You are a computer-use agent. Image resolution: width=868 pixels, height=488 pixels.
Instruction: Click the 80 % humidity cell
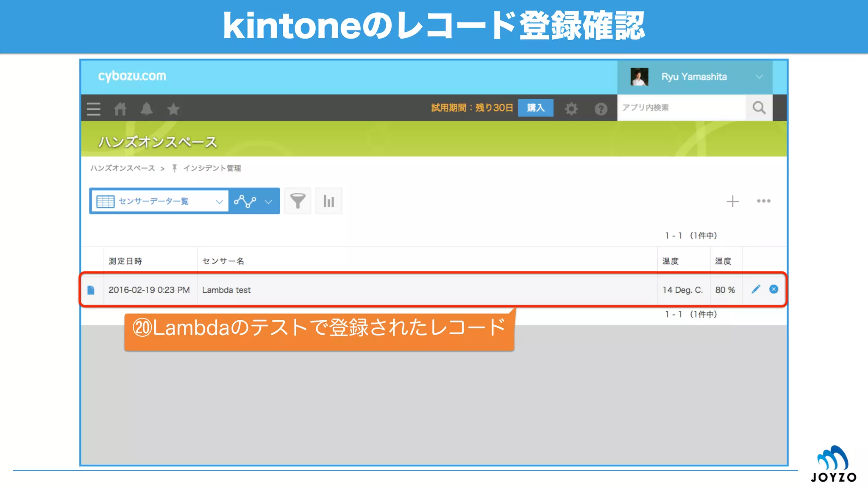(725, 290)
